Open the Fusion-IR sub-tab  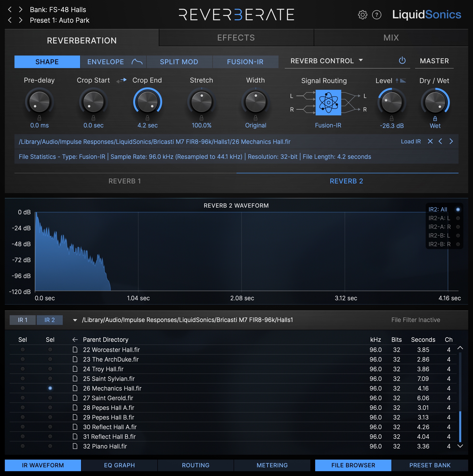pos(245,62)
